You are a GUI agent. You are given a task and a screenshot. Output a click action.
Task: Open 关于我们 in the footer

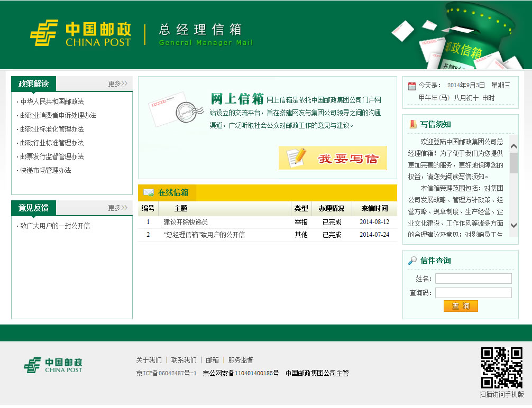click(149, 360)
